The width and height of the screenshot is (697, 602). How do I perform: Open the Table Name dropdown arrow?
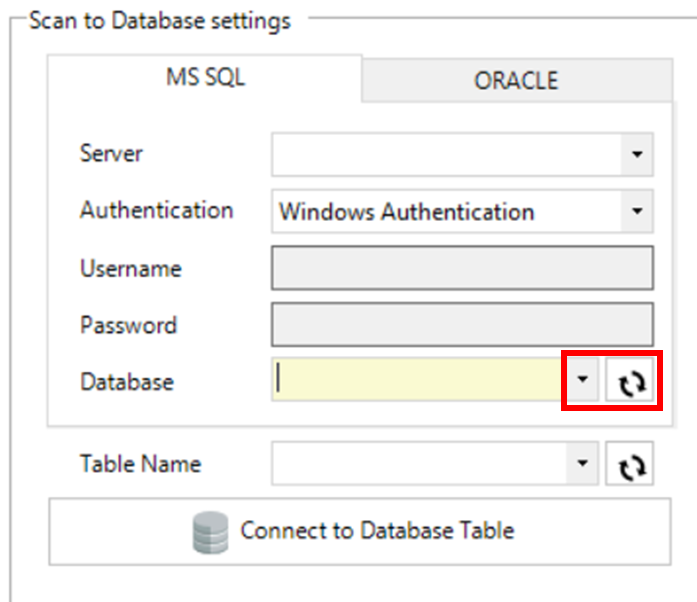tap(584, 465)
